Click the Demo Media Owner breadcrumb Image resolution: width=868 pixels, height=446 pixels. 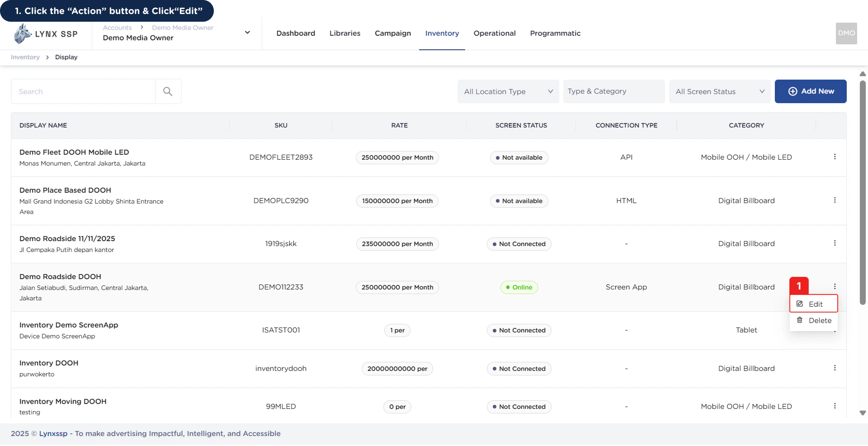(x=183, y=28)
